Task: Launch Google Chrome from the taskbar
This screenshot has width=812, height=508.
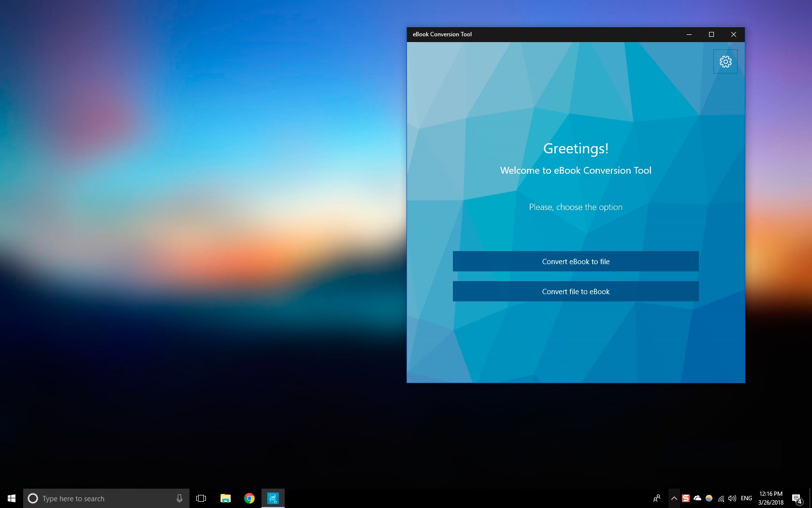Action: pyautogui.click(x=249, y=498)
